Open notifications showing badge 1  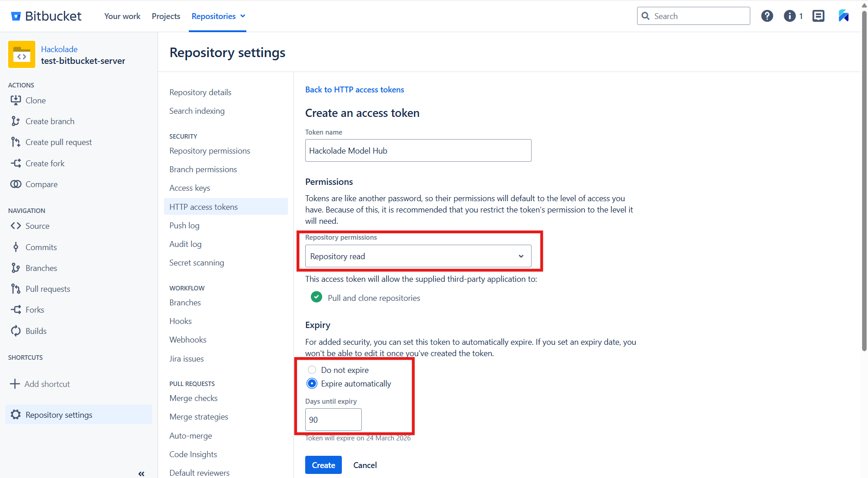pyautogui.click(x=790, y=15)
